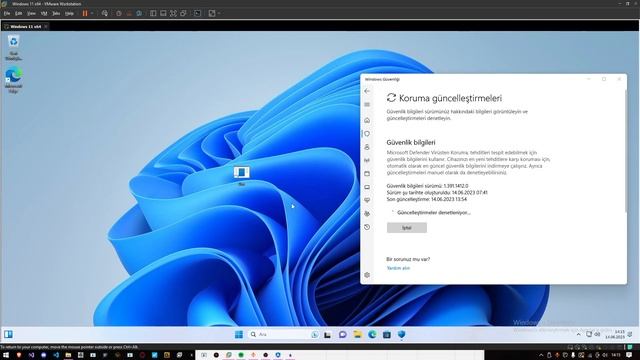Click the stretch guest display toolbar icon
Image resolution: width=640 pixels, height=360 pixels.
pos(212,13)
